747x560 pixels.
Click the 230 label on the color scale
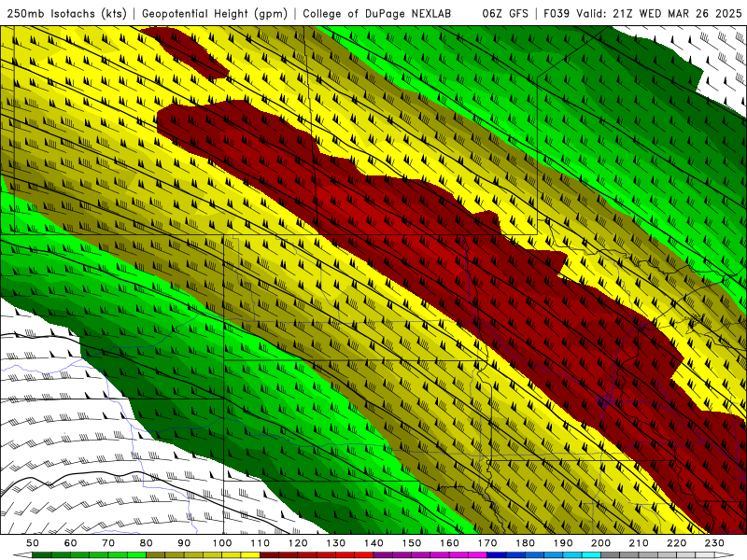click(x=714, y=543)
